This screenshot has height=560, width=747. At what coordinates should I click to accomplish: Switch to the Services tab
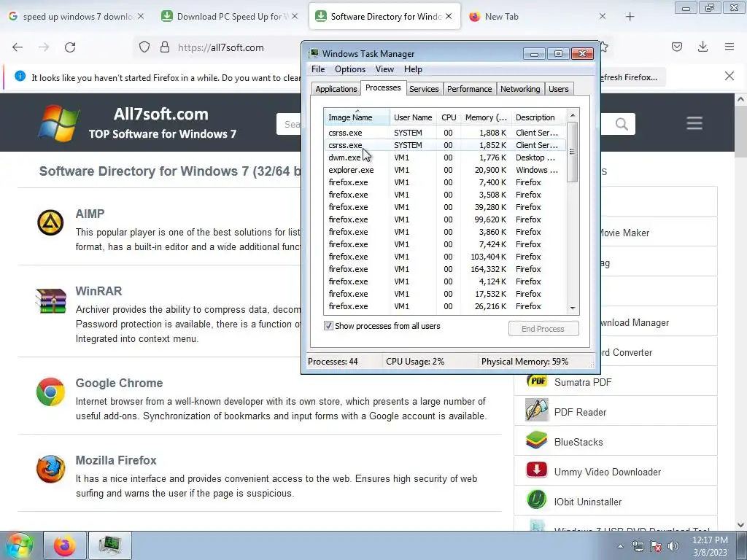pyautogui.click(x=424, y=89)
